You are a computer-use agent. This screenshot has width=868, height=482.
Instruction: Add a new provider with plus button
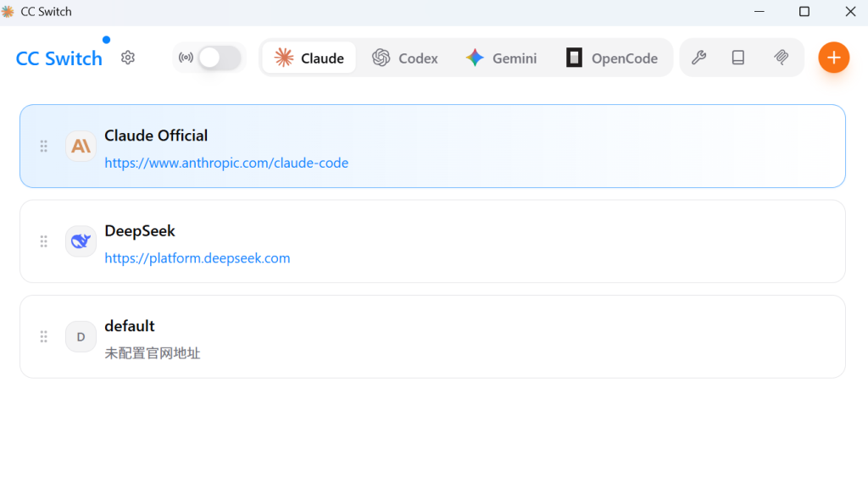click(x=833, y=58)
